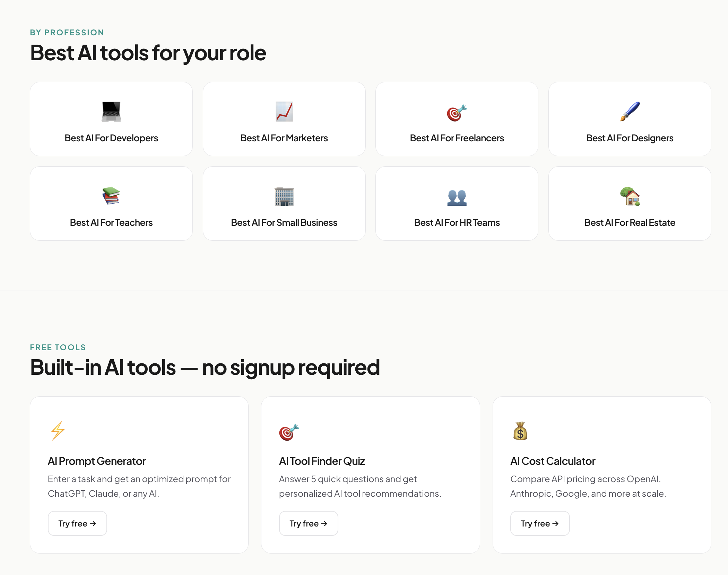Click the money bag Cost Calculator icon
The image size is (728, 575).
[x=520, y=431]
